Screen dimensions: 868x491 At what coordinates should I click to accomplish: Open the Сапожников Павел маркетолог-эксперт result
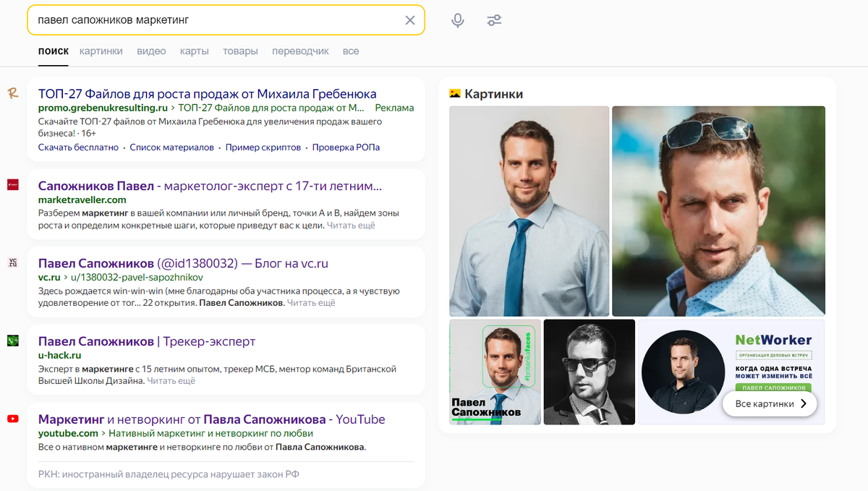pyautogui.click(x=210, y=186)
